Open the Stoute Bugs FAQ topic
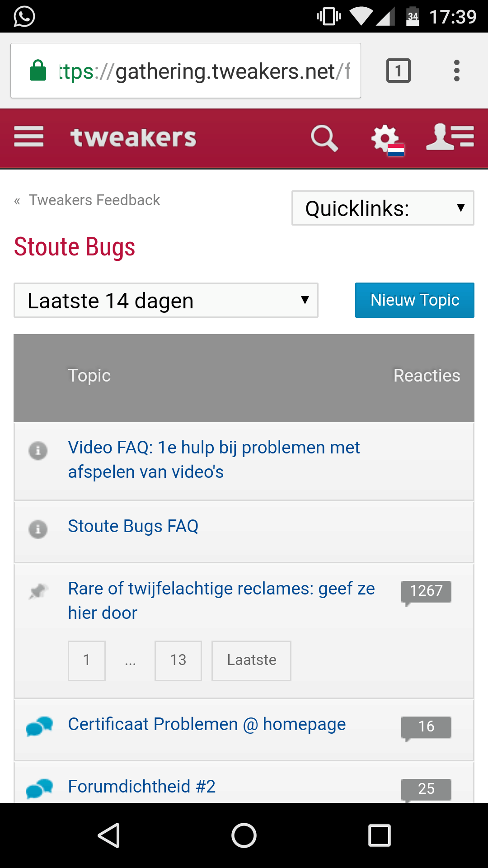 click(133, 526)
